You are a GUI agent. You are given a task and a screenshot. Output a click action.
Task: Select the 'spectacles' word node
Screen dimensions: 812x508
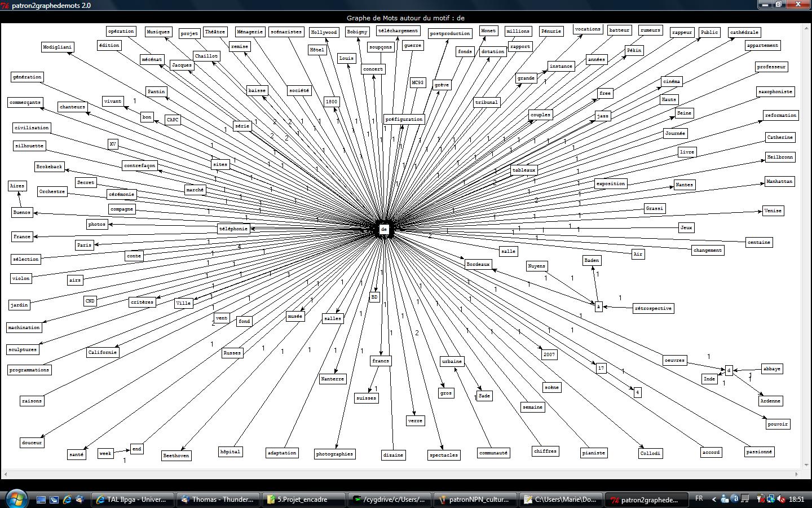pyautogui.click(x=444, y=455)
